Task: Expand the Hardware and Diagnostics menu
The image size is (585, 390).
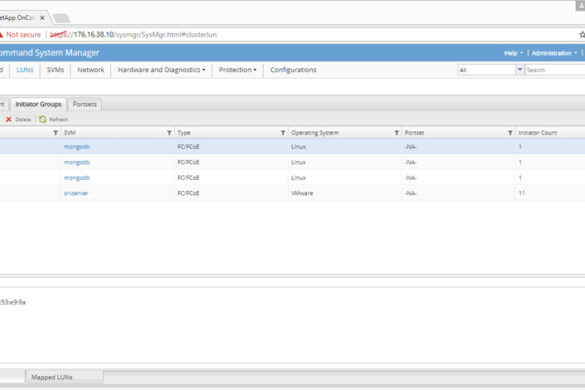Action: tap(161, 70)
